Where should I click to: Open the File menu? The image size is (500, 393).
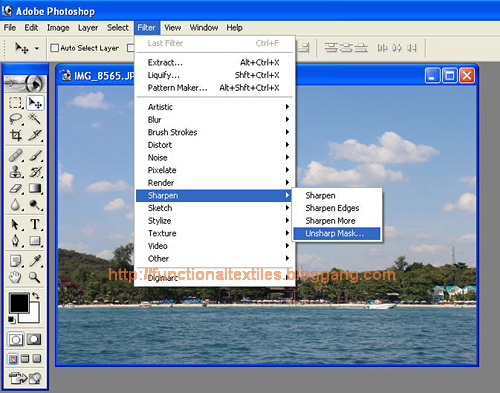10,28
